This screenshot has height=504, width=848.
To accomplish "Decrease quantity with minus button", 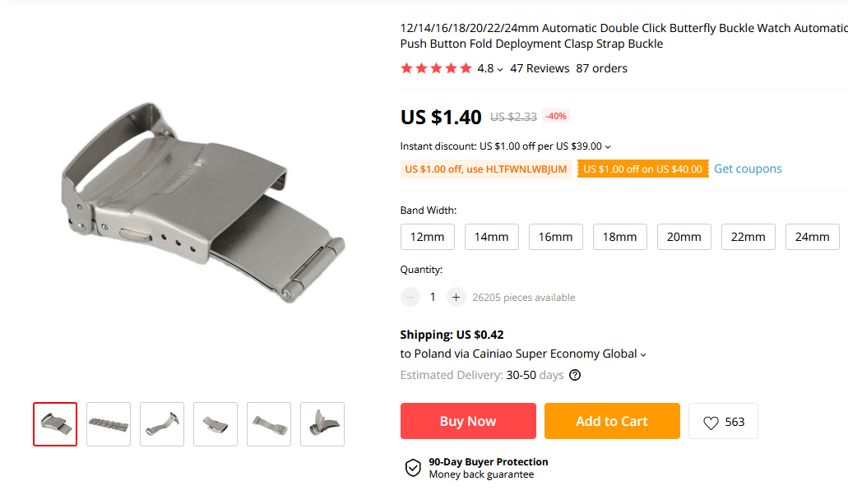I will pos(410,297).
